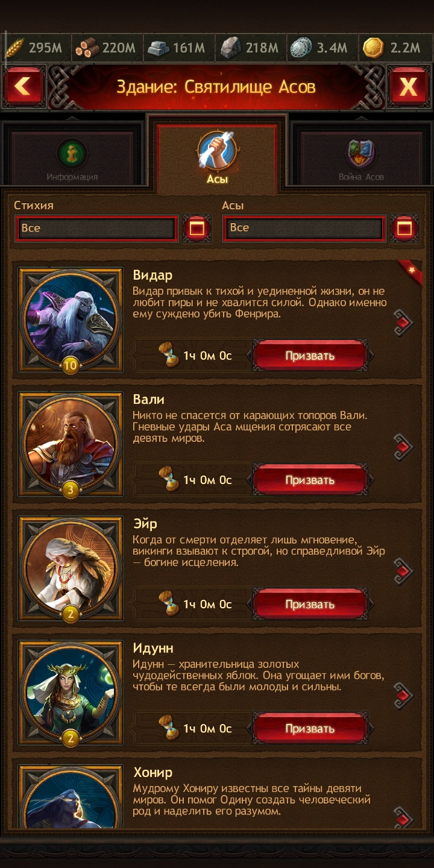This screenshot has width=434, height=868.
Task: Close the Святилище Асов window
Action: 408,87
